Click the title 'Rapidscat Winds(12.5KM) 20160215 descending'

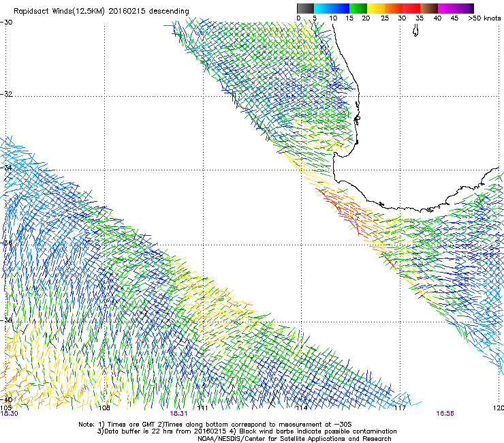(101, 12)
